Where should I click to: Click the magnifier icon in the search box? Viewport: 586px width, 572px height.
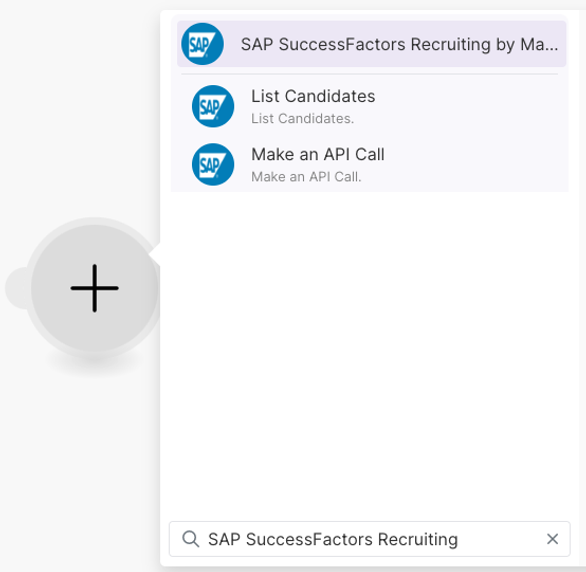[x=191, y=539]
